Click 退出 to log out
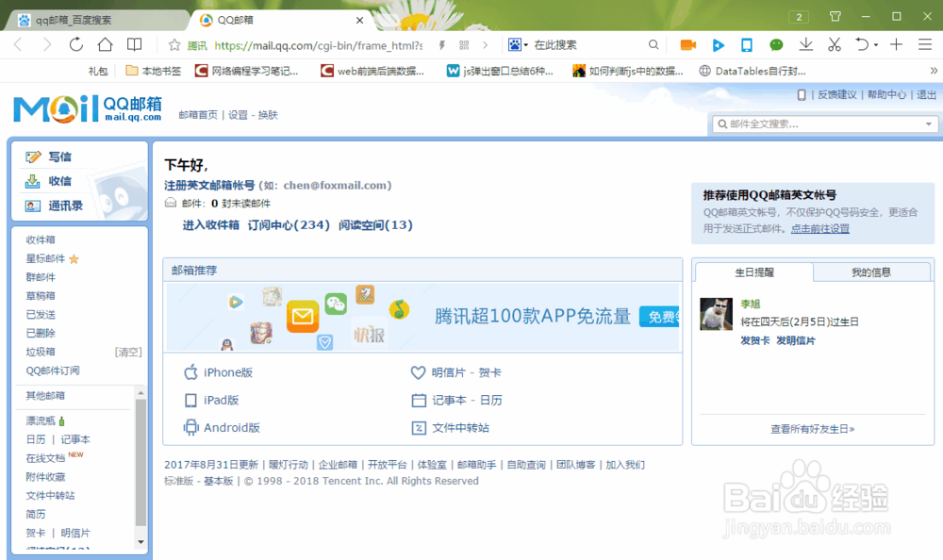This screenshot has height=560, width=943. [926, 95]
